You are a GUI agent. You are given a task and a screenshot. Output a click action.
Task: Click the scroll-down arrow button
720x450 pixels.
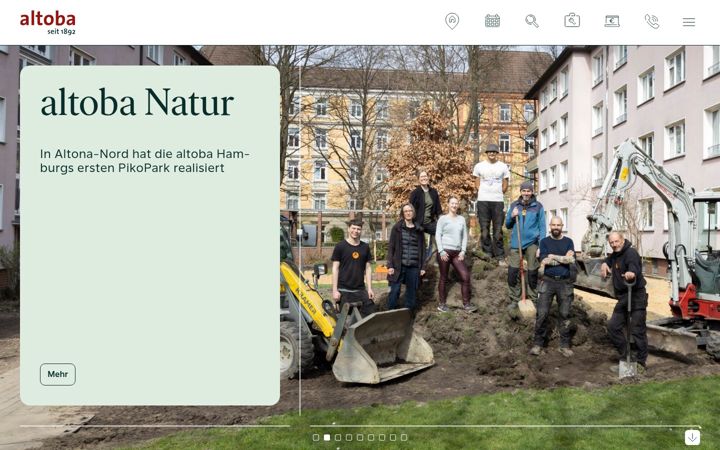[692, 437]
